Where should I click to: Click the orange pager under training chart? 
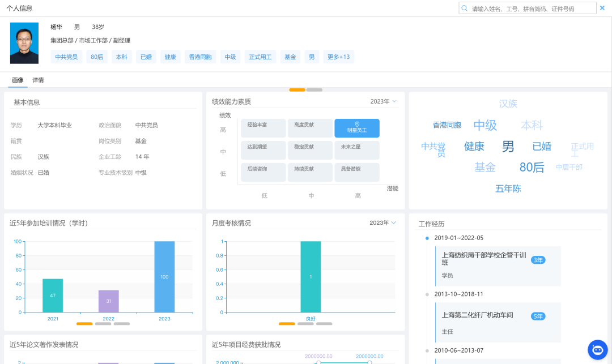84,323
